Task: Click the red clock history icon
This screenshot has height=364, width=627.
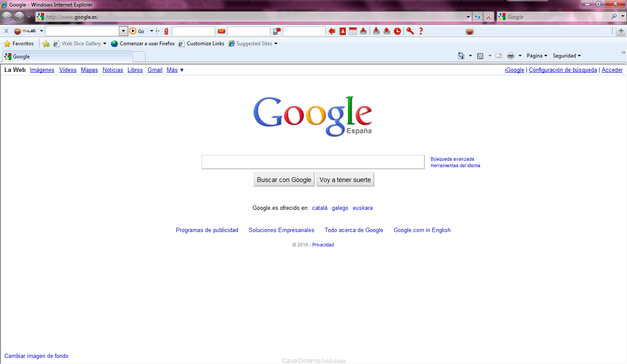Action: pyautogui.click(x=398, y=31)
